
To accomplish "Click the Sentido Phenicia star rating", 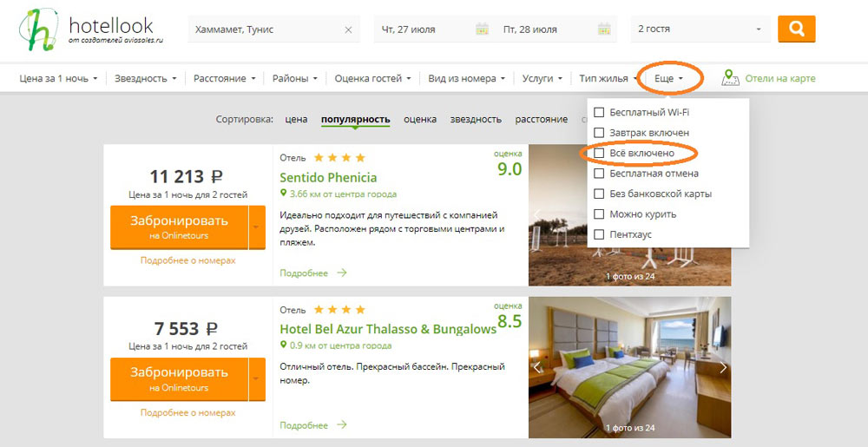I will click(339, 158).
